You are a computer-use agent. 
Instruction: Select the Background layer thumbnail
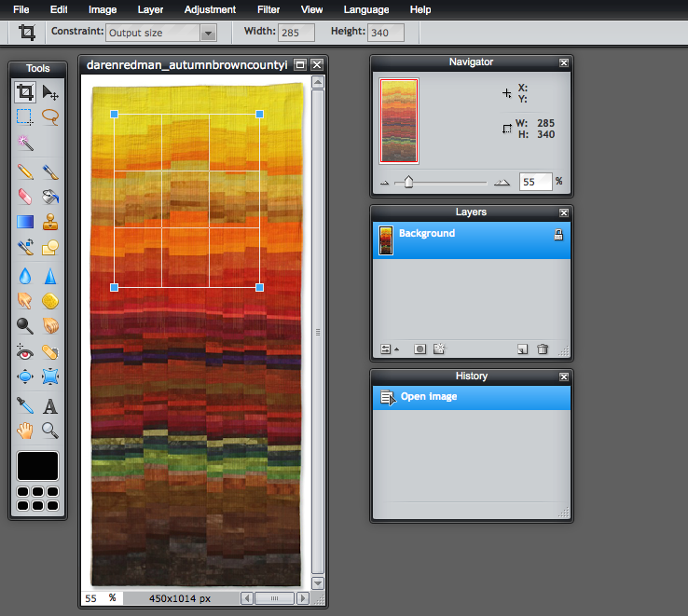(x=386, y=240)
